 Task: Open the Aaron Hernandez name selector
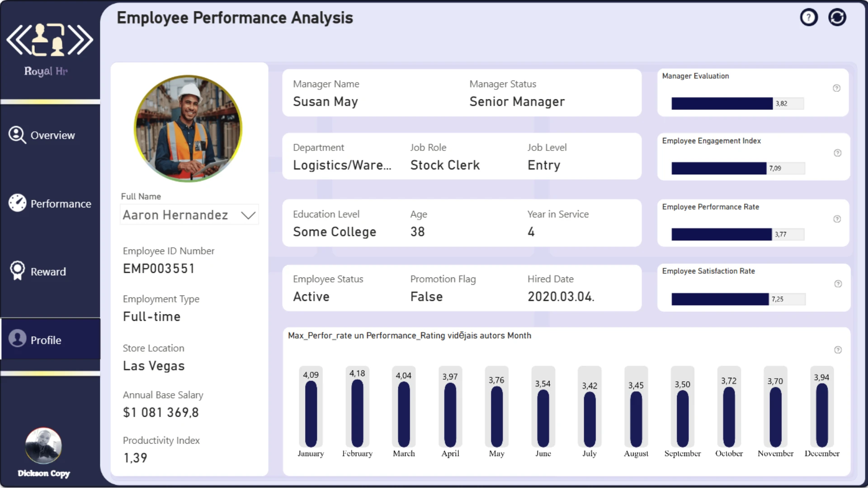click(175, 215)
